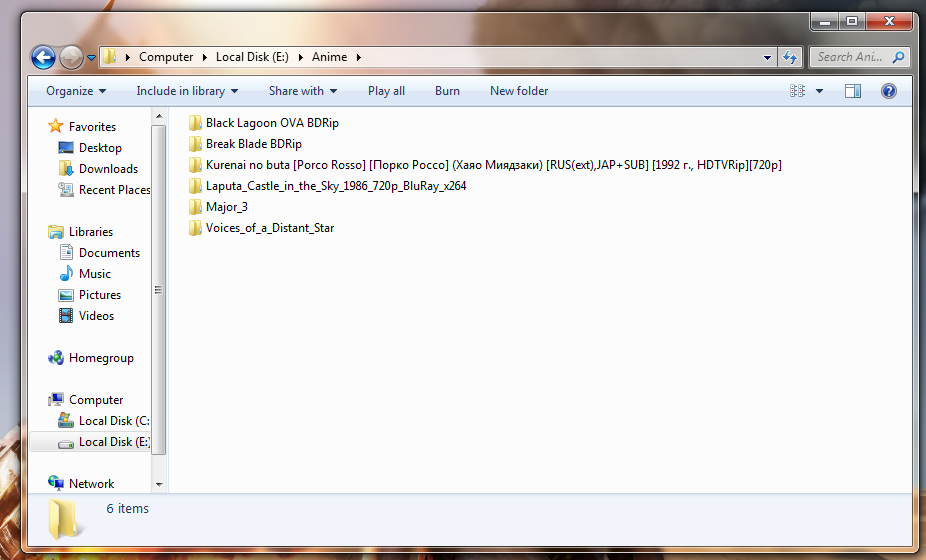Open the More view options dropdown arrow
Screen dimensions: 926x560
(x=819, y=91)
